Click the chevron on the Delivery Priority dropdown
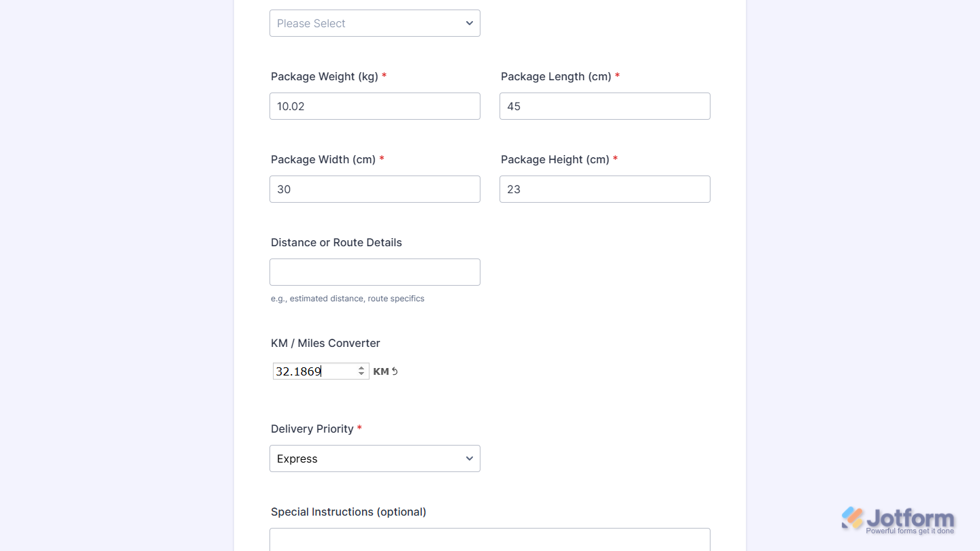Screen dimensions: 980x551 [x=469, y=458]
